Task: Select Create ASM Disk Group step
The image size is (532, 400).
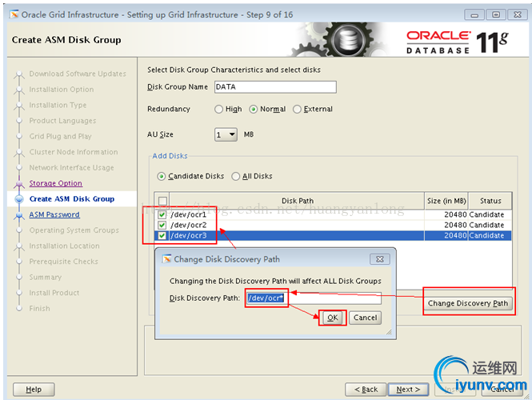Action: [x=72, y=199]
